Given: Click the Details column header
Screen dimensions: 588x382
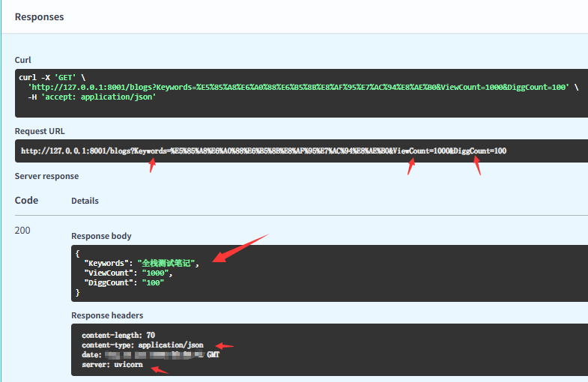Looking at the screenshot, I should 85,201.
